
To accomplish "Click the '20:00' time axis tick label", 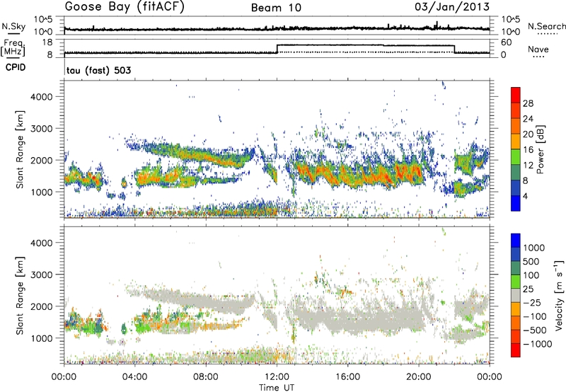I will click(x=419, y=377).
